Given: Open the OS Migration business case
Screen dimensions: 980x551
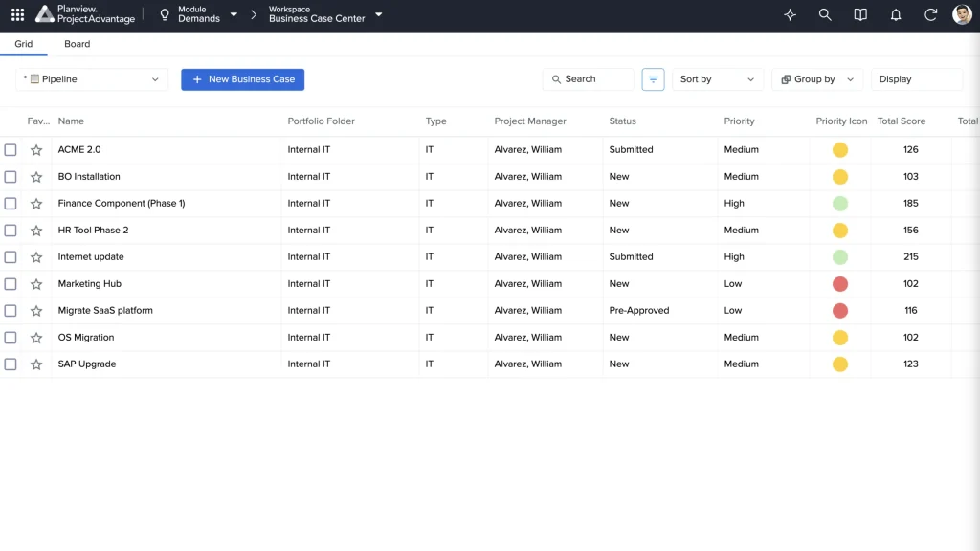Looking at the screenshot, I should coord(85,338).
